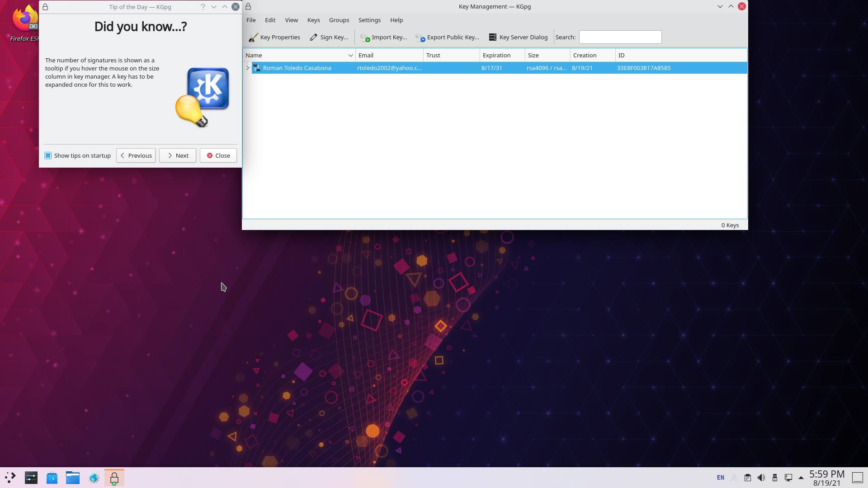This screenshot has height=488, width=868.
Task: Click the Name column sort arrow
Action: click(x=350, y=55)
